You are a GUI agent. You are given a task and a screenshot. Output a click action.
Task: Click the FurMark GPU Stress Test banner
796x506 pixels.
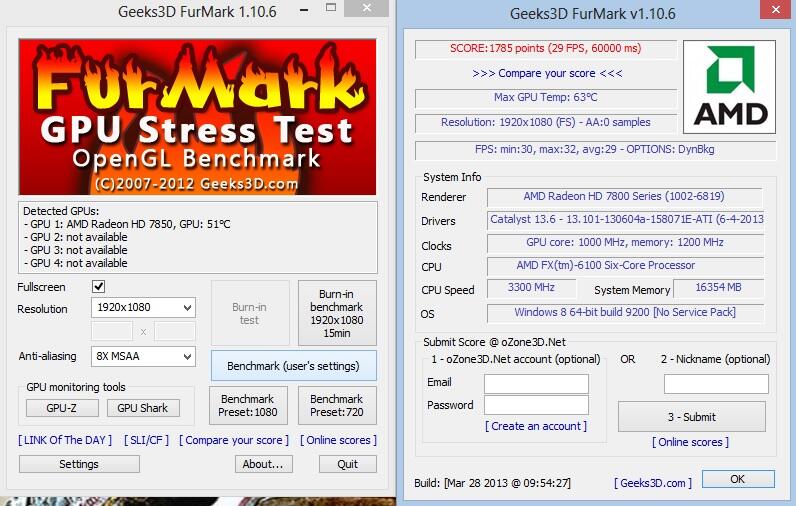(x=198, y=118)
